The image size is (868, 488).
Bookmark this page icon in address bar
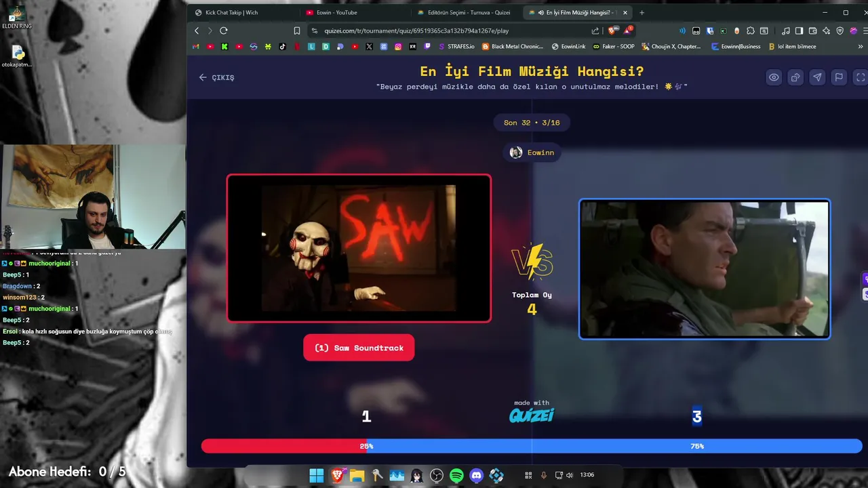pyautogui.click(x=297, y=30)
